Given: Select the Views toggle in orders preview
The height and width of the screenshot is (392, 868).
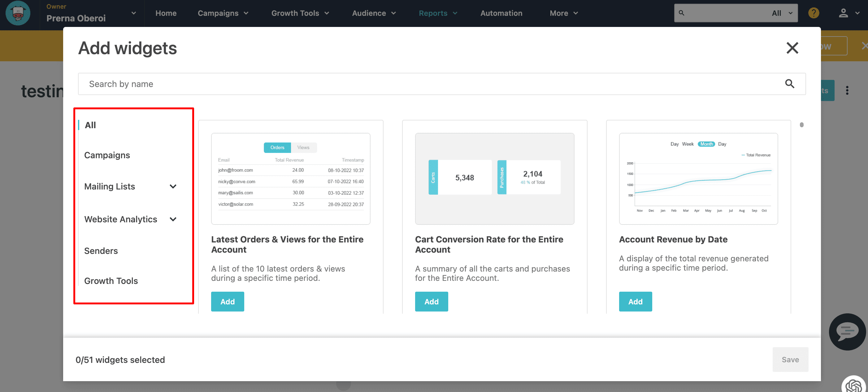Looking at the screenshot, I should pyautogui.click(x=303, y=148).
